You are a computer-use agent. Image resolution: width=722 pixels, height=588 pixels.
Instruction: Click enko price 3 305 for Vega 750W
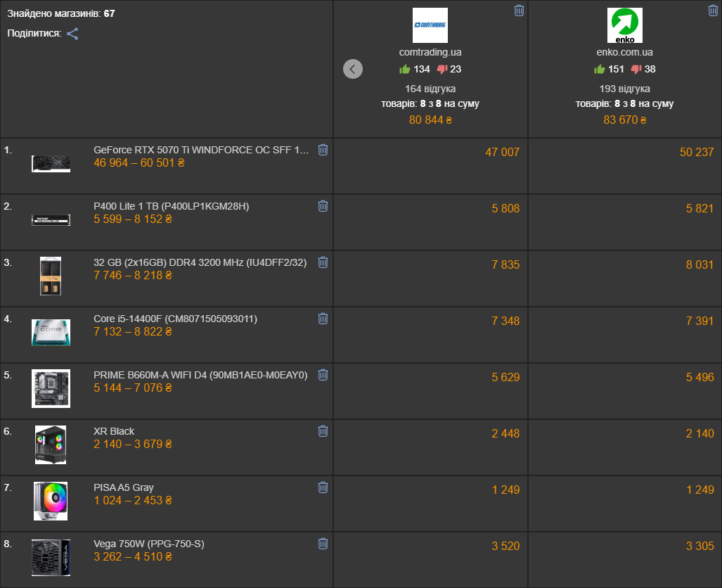(x=700, y=546)
